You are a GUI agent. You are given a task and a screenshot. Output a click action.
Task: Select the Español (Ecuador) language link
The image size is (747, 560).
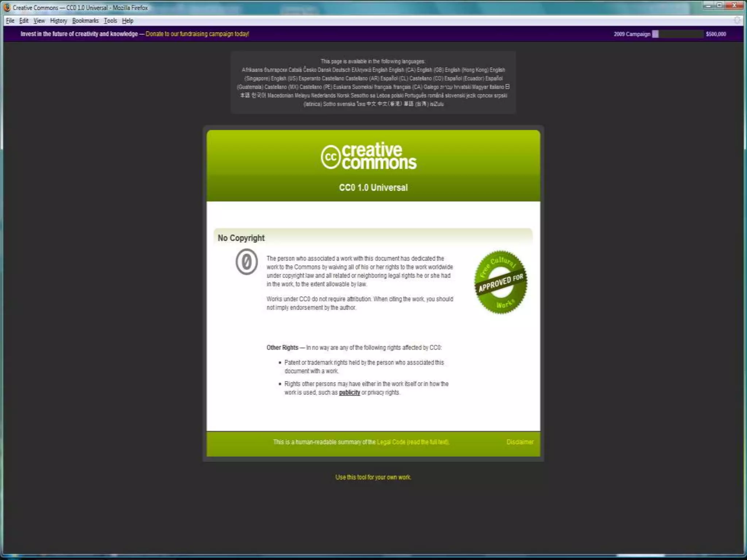point(464,78)
